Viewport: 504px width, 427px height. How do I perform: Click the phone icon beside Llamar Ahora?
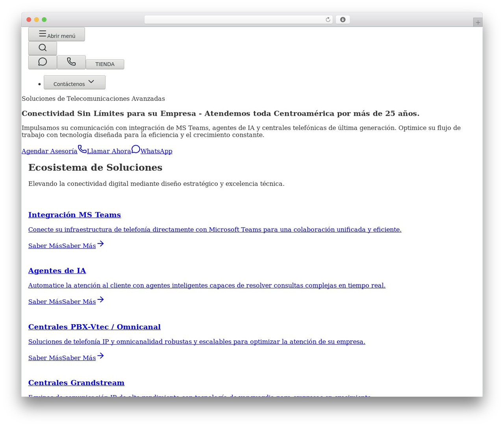click(x=82, y=149)
